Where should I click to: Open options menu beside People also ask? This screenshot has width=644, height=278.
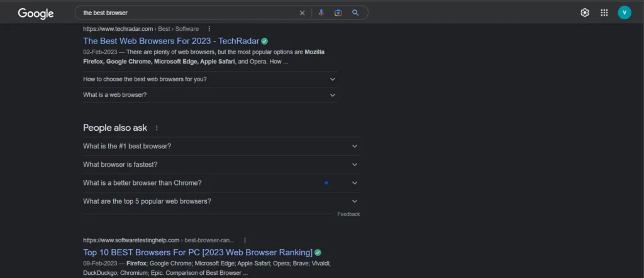pyautogui.click(x=157, y=128)
